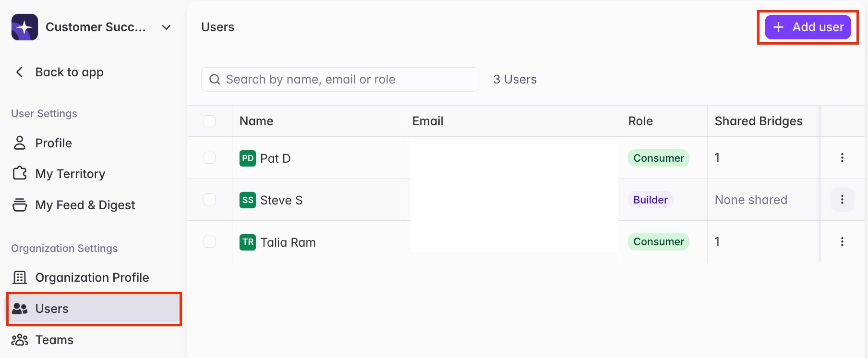Click the Organization Profile building icon
The image size is (868, 358).
(20, 277)
